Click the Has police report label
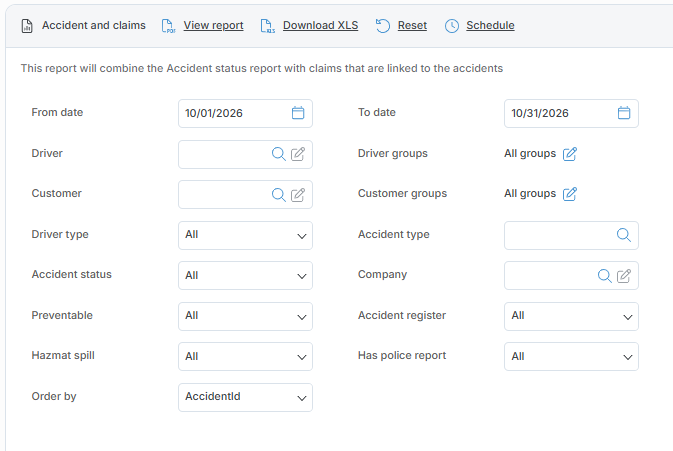Viewport: 673px width, 451px height. coord(402,355)
